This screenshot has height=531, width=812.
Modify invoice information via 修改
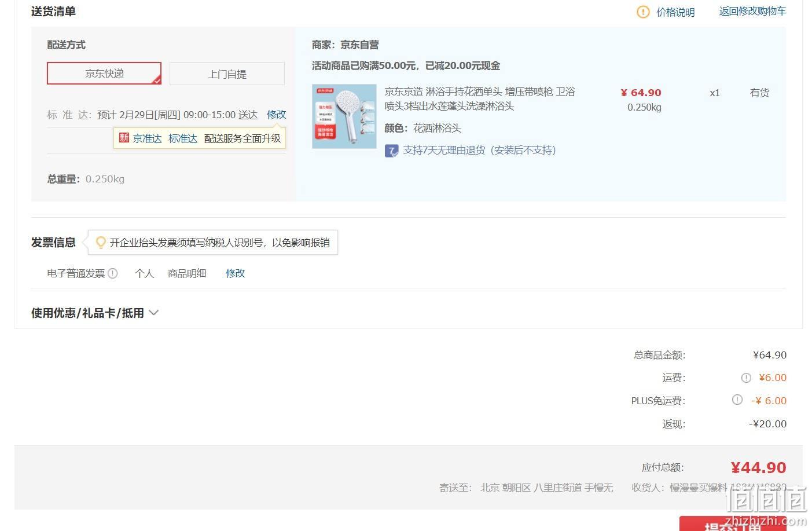click(235, 273)
